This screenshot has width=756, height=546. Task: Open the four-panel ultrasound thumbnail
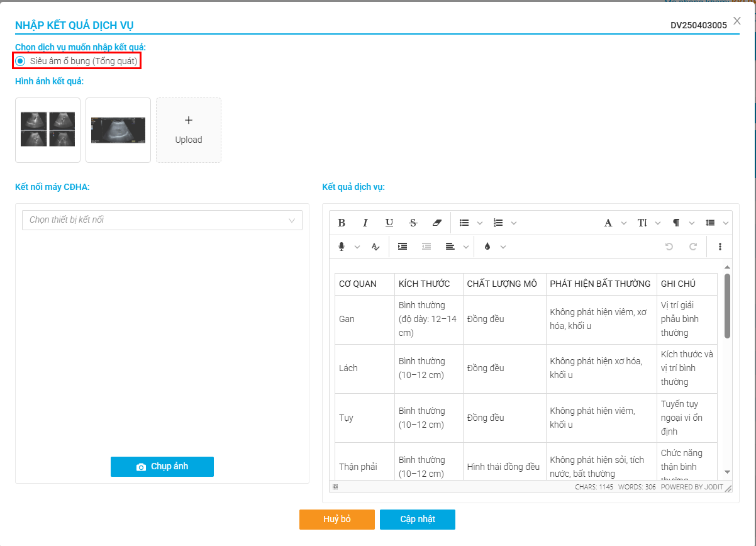48,130
